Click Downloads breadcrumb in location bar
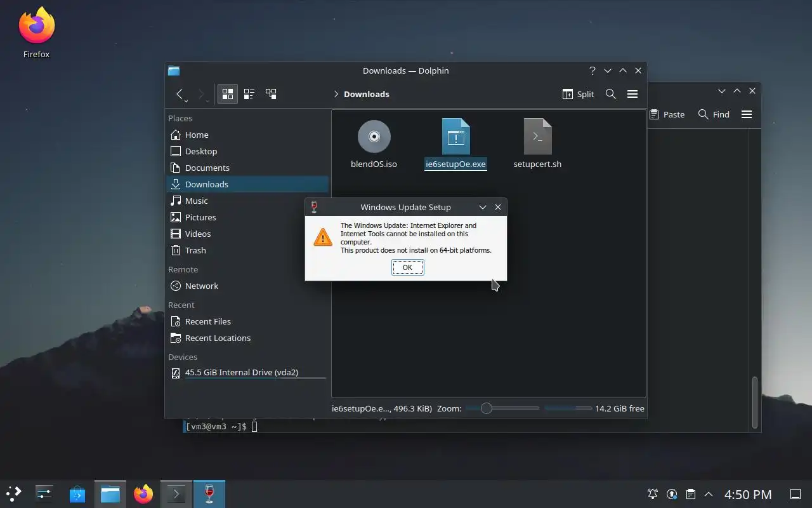 [x=367, y=94]
